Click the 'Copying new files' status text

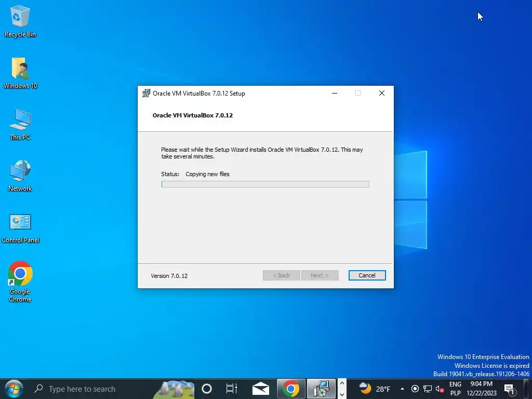click(x=207, y=174)
